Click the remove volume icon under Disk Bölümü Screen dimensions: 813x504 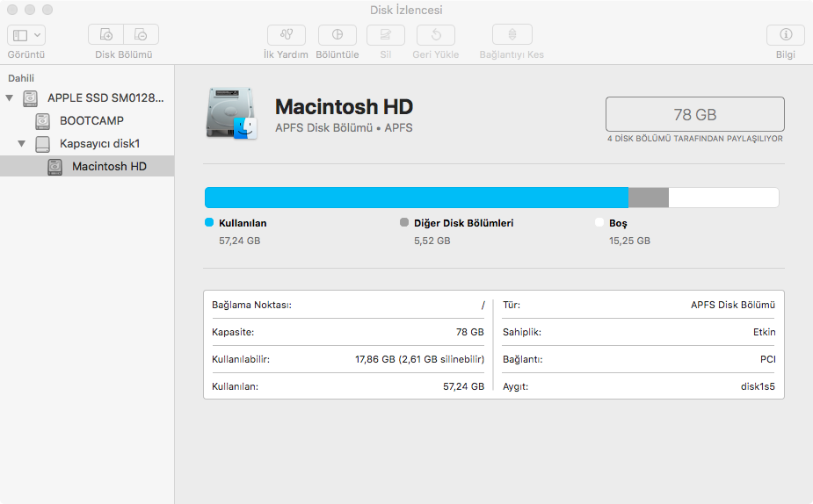click(141, 35)
